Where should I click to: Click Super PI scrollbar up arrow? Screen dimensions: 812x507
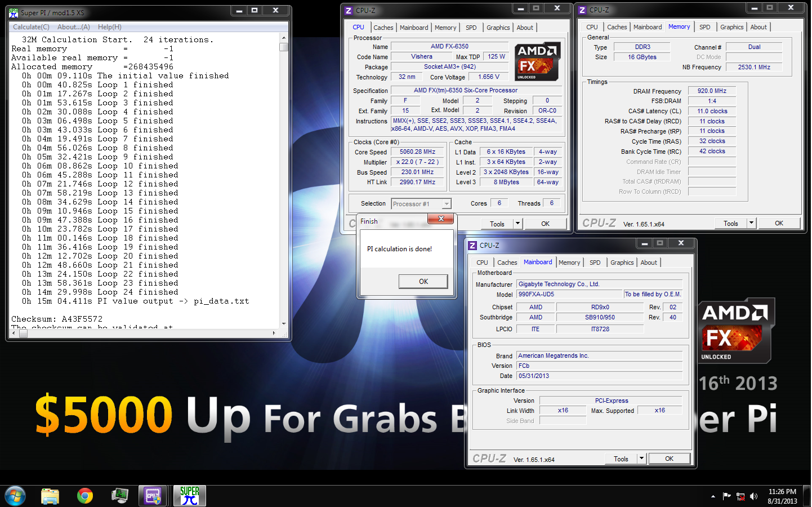click(284, 37)
